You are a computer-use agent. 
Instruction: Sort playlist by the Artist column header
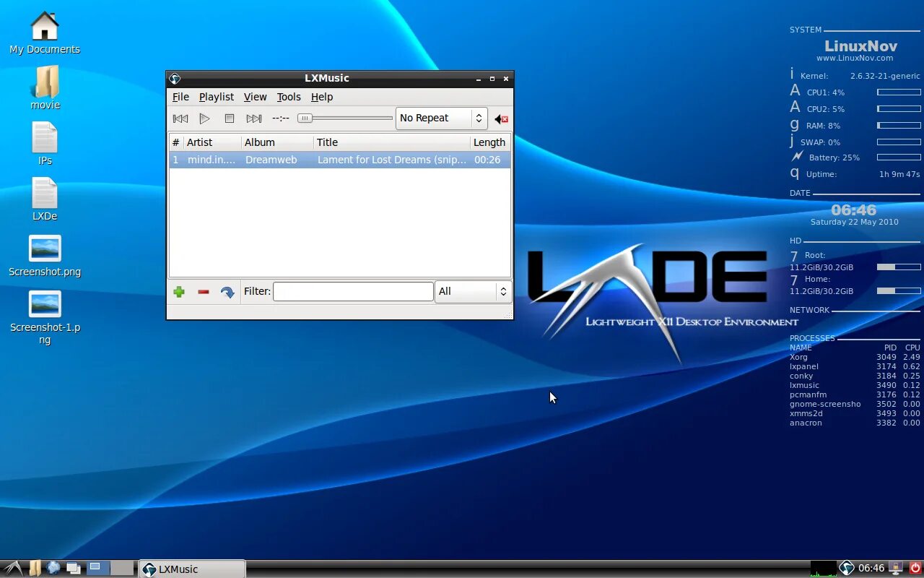(x=212, y=142)
